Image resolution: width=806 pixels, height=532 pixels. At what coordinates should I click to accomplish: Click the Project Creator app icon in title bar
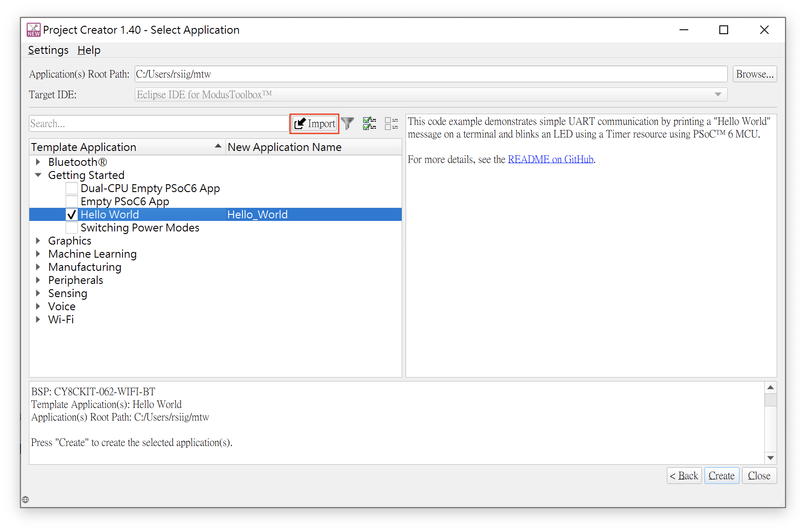coord(34,30)
